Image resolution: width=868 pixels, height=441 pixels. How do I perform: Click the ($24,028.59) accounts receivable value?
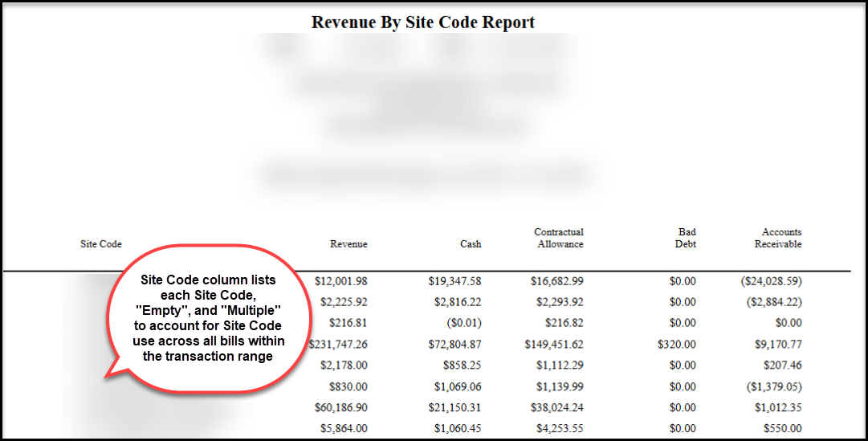(769, 281)
